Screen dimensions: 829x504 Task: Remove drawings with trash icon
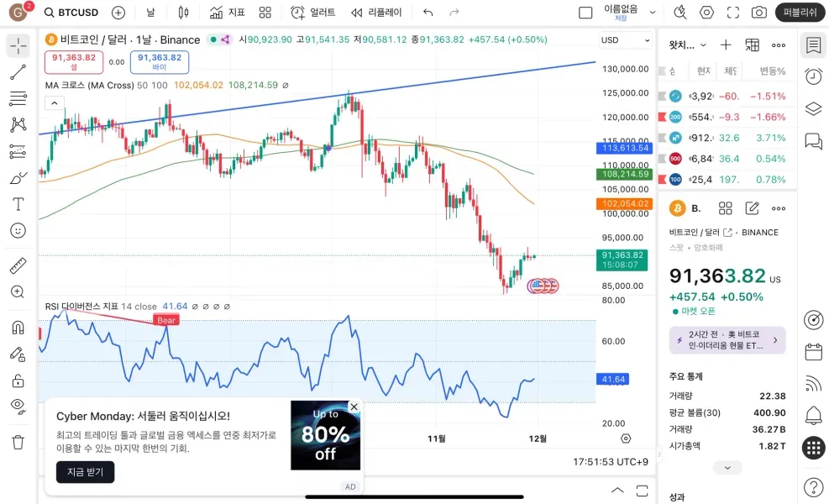pyautogui.click(x=18, y=442)
